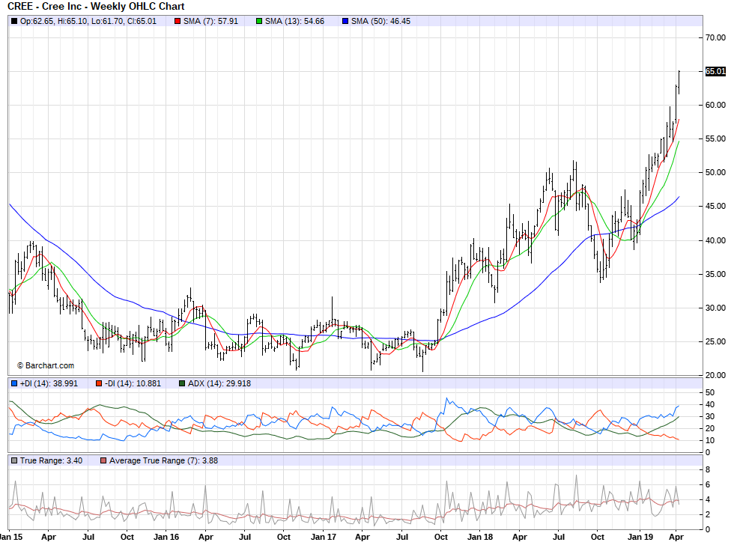Click the 35.00 price axis label
Screen dimensions: 734x560
click(715, 274)
